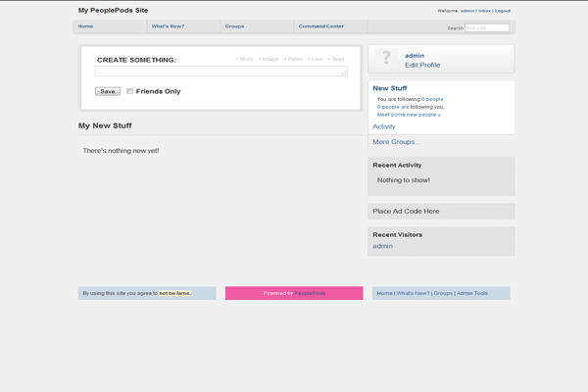Add an Image to the post
The width and height of the screenshot is (588, 392).
pos(269,59)
